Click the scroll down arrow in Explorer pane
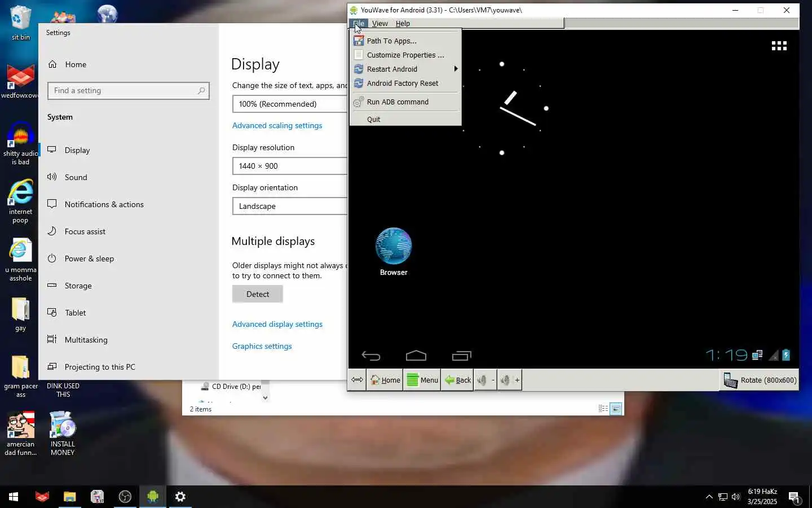This screenshot has height=508, width=812. pos(265,397)
